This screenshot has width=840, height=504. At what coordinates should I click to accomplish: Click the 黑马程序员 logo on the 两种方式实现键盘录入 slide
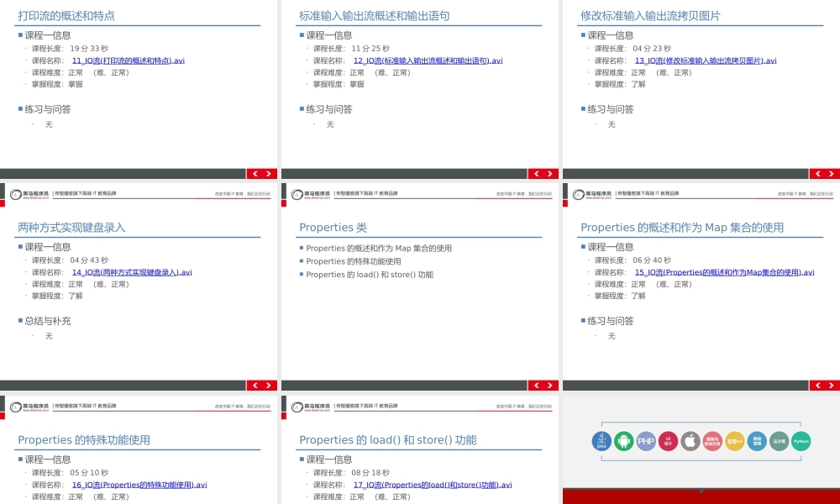pyautogui.click(x=29, y=192)
